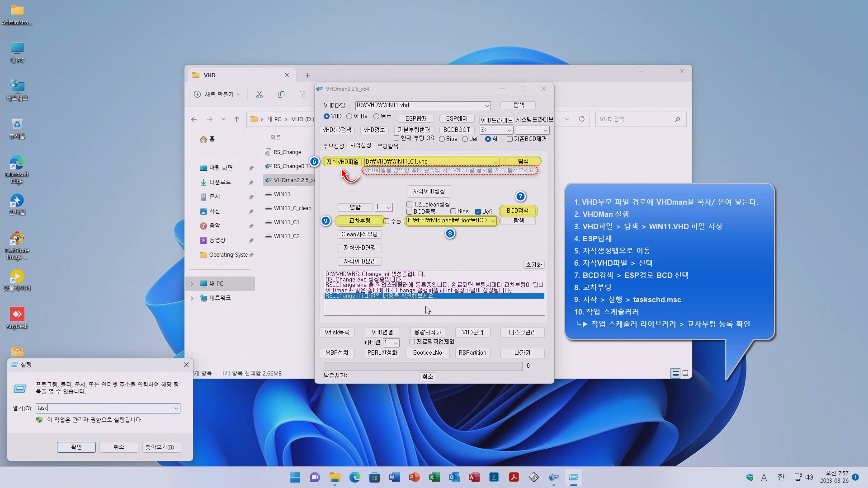Select the VHDx radio button
Image resolution: width=868 pixels, height=488 pixels.
pos(349,117)
